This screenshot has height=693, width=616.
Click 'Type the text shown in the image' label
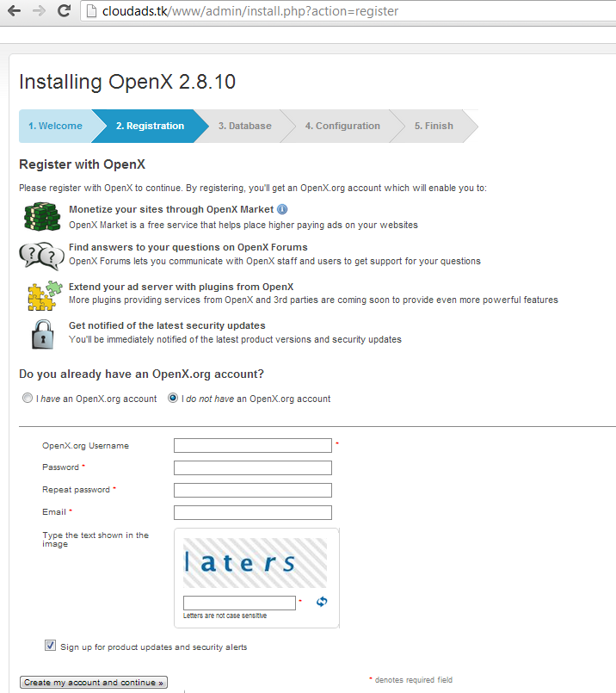coord(95,539)
